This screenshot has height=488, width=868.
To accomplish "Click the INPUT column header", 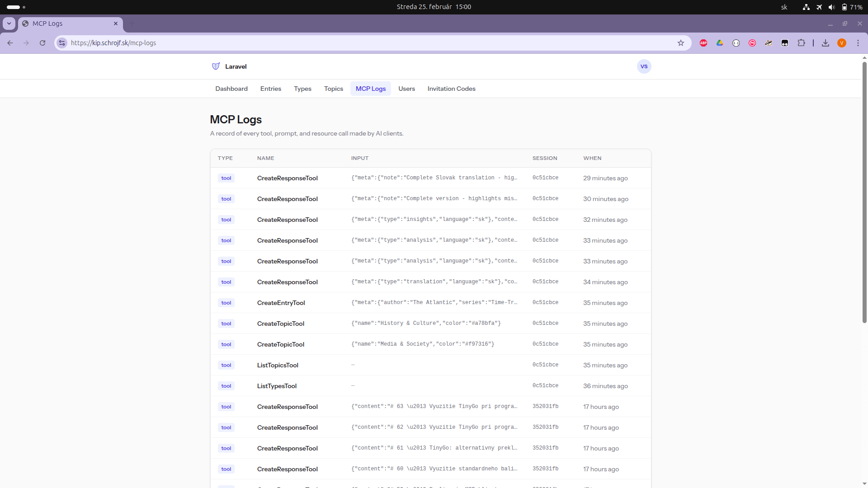I will 360,158.
